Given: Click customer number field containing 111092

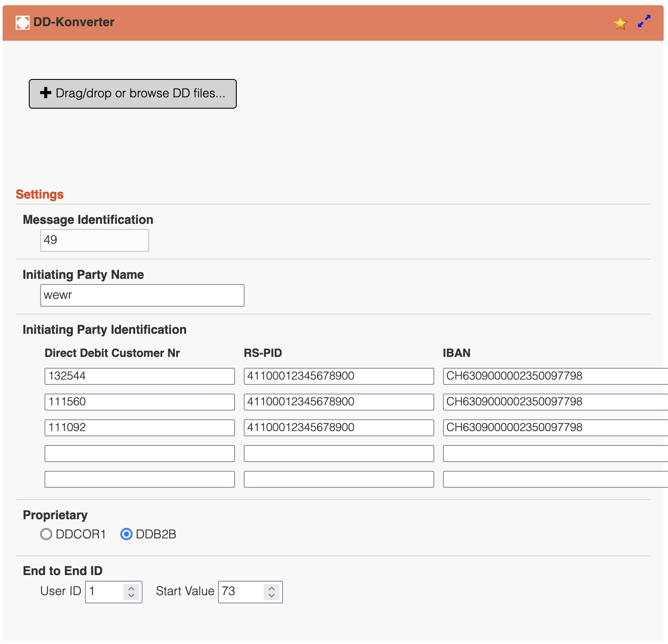Looking at the screenshot, I should [140, 428].
